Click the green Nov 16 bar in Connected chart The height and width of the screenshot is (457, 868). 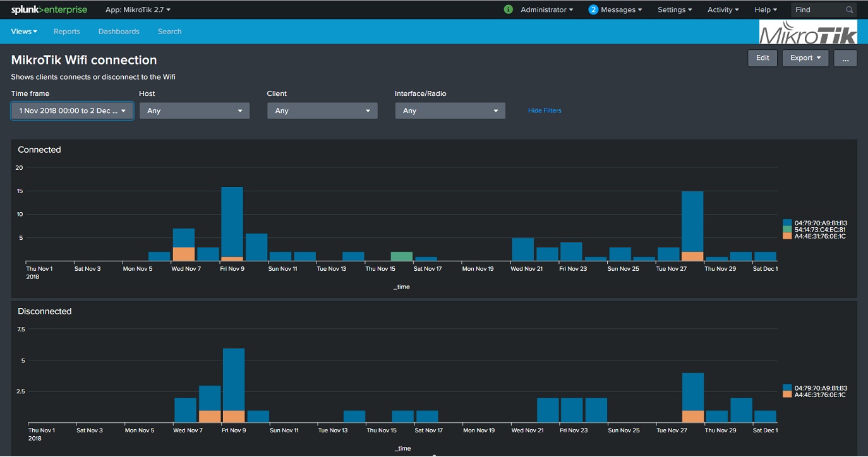coord(402,256)
